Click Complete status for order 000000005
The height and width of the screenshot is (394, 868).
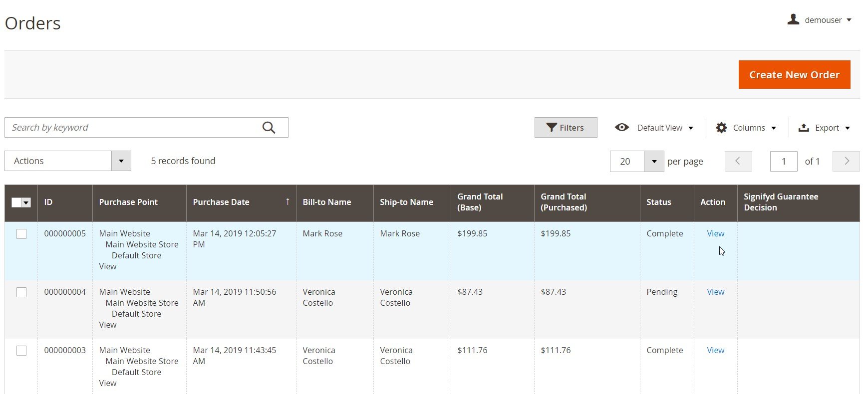point(664,233)
